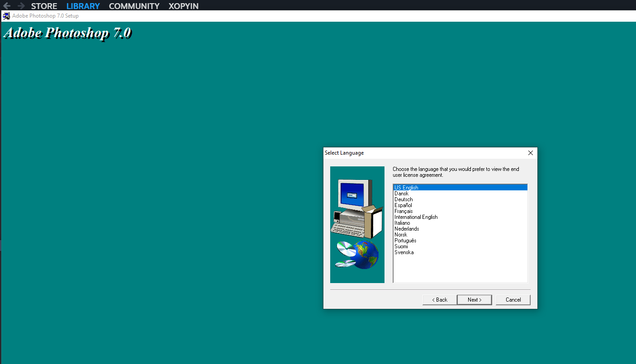Click the Steam forward navigation arrow
Image resolution: width=636 pixels, height=364 pixels.
[21, 6]
